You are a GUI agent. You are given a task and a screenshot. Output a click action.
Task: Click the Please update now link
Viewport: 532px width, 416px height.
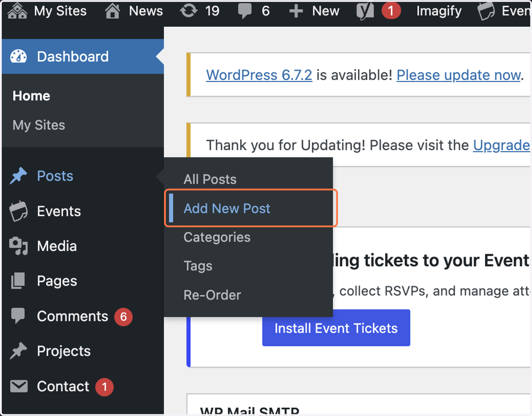tap(458, 75)
